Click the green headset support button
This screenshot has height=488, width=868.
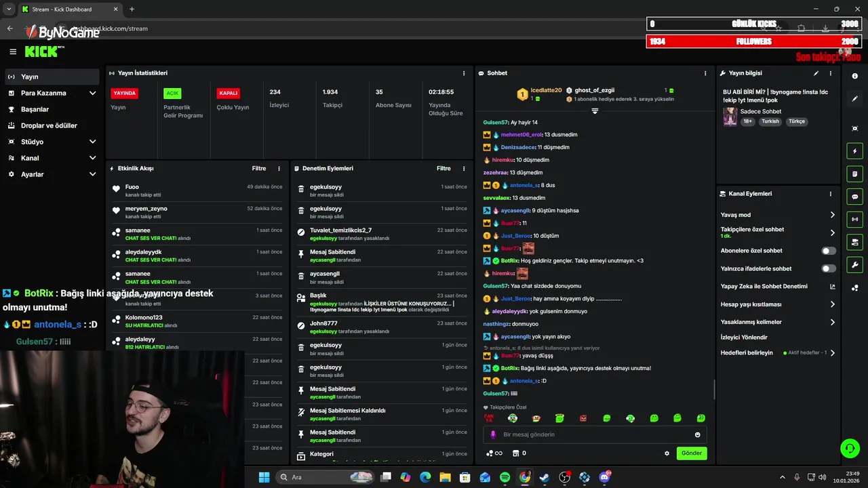[850, 448]
